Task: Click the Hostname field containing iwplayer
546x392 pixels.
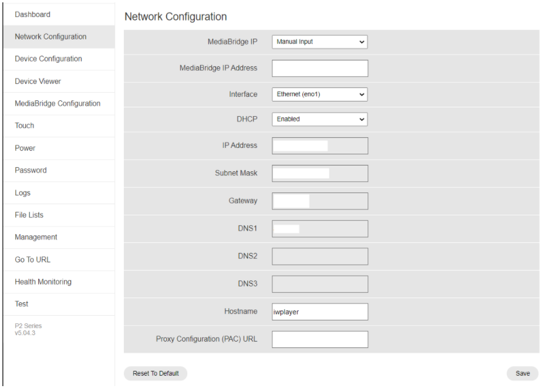Action: coord(319,312)
